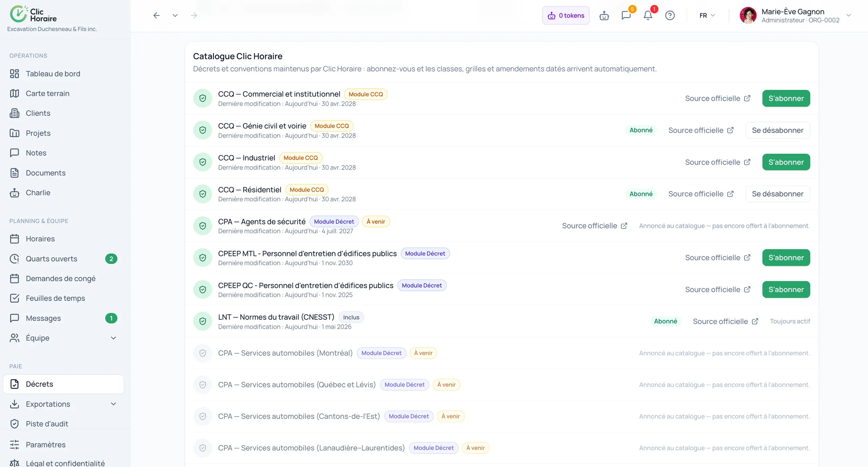
Task: Open the navigation history chevron
Action: 175,15
